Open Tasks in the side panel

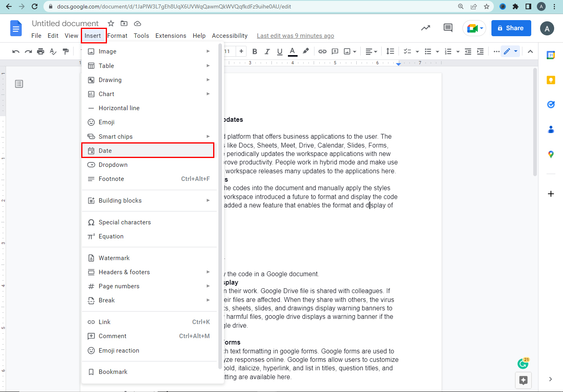tap(551, 105)
